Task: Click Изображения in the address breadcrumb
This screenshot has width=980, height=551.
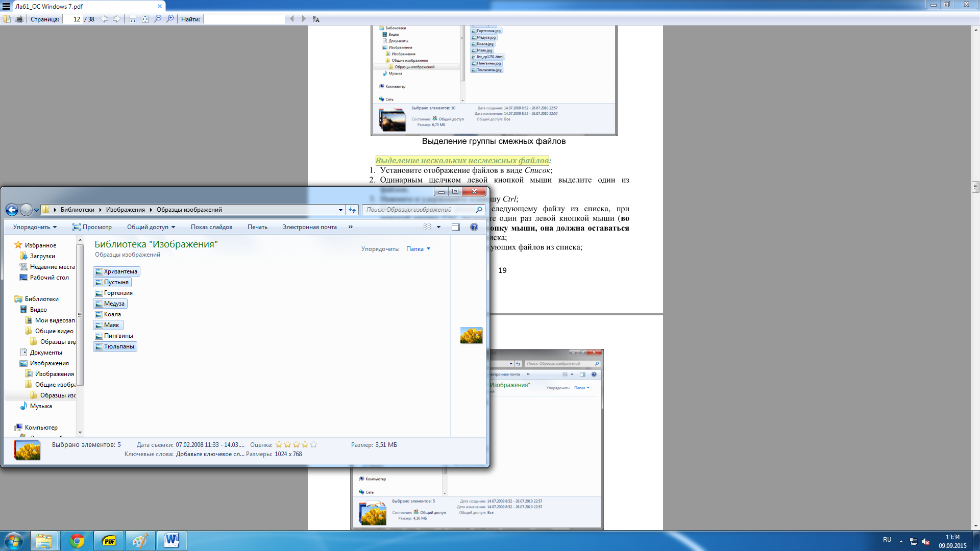Action: click(126, 210)
